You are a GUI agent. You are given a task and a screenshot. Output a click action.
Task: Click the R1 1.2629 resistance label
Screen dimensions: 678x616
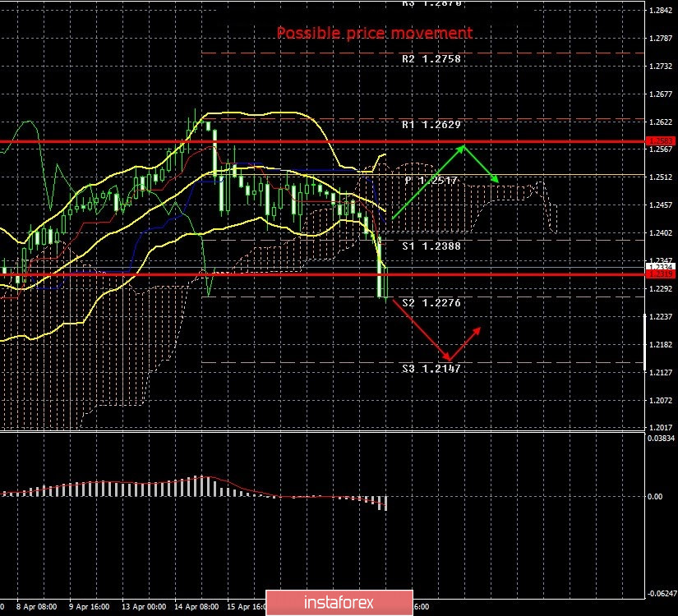tap(431, 125)
